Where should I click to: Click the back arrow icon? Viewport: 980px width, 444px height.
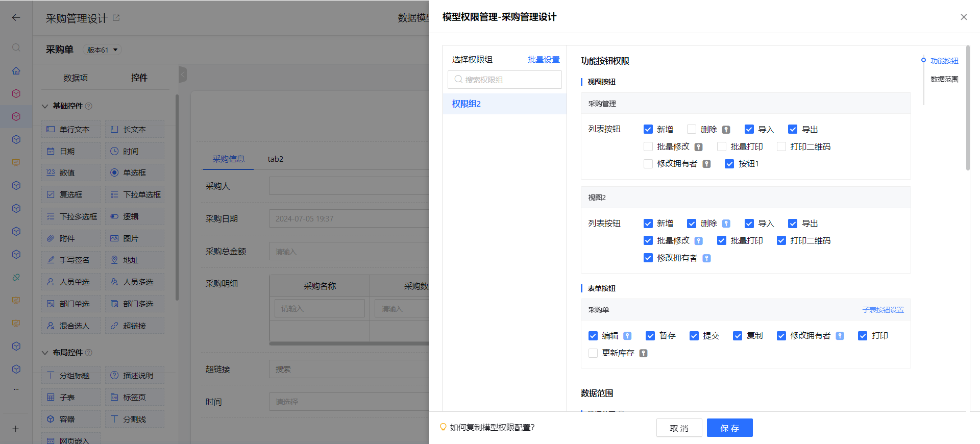tap(16, 18)
